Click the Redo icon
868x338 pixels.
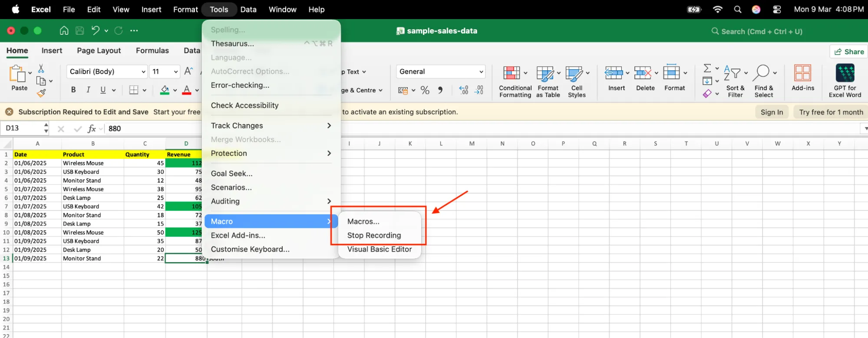pyautogui.click(x=118, y=30)
